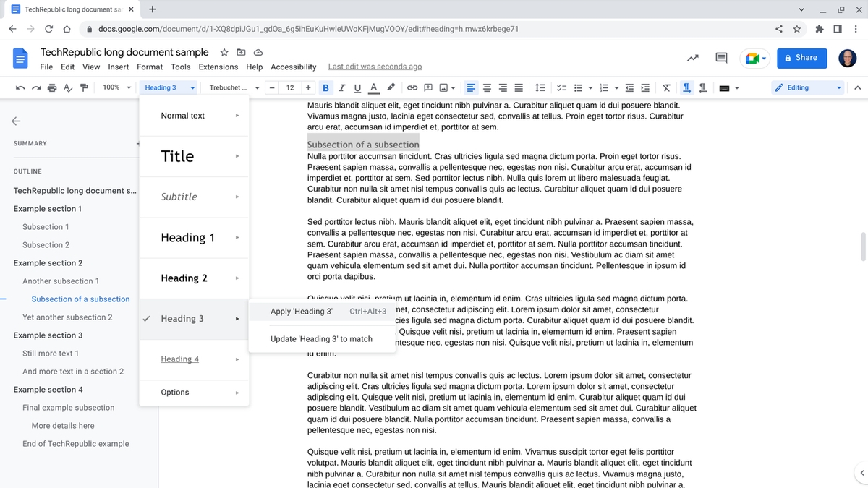Click the Share button
Image resolution: width=868 pixels, height=488 pixels.
point(801,59)
